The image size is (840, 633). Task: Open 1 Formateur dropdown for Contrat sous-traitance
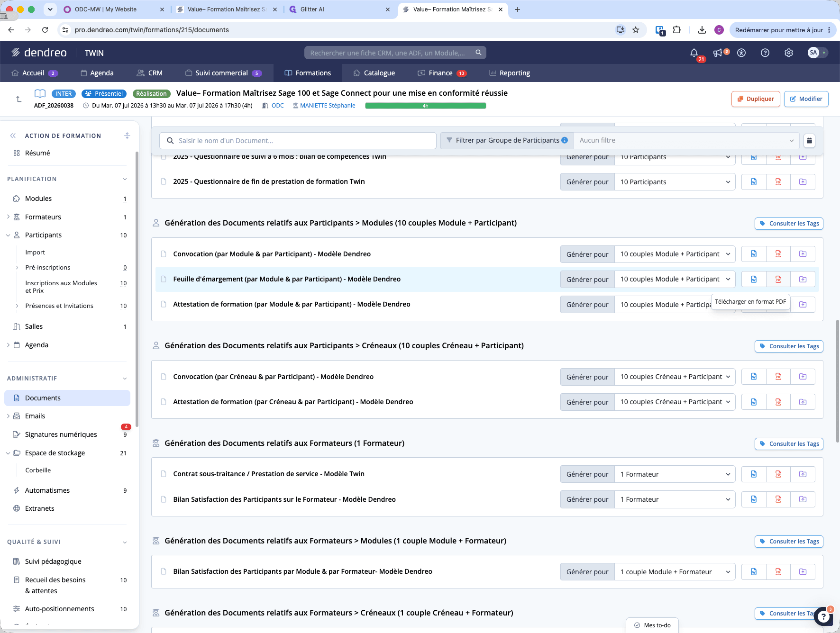tap(675, 474)
